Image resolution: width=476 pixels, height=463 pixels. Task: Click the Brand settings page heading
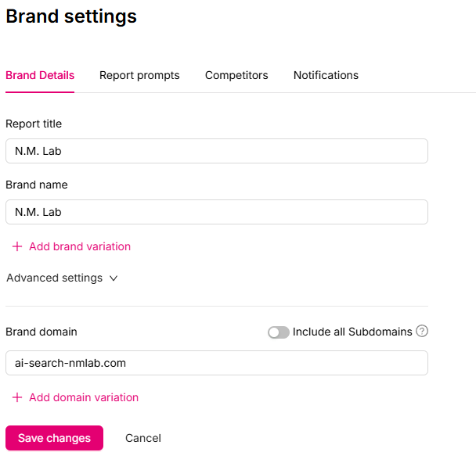click(71, 16)
